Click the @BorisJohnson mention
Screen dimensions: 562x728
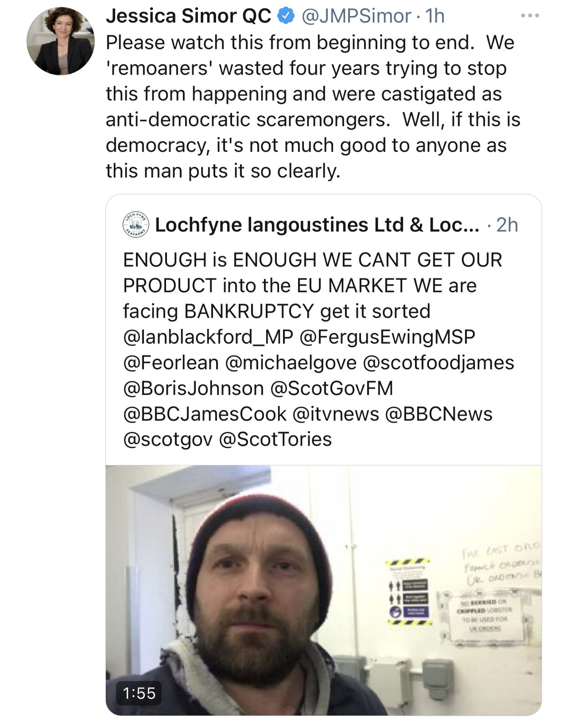click(x=193, y=389)
